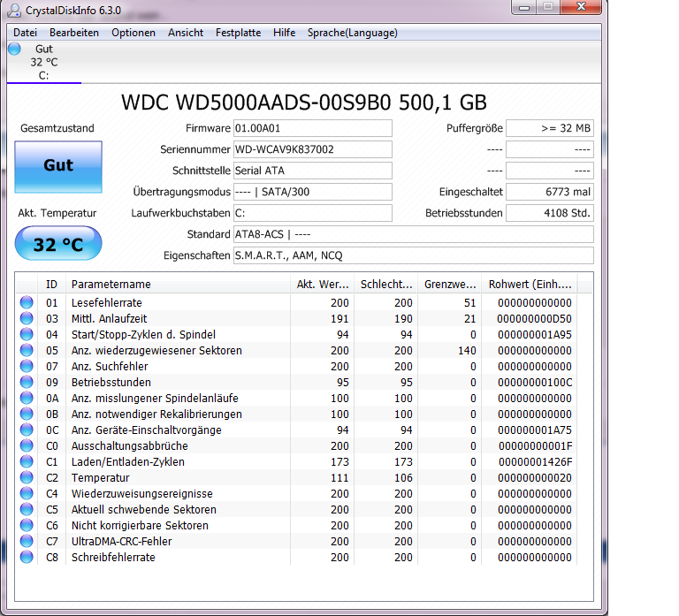
Task: Click the Akt. Wer... column header
Action: 322,284
